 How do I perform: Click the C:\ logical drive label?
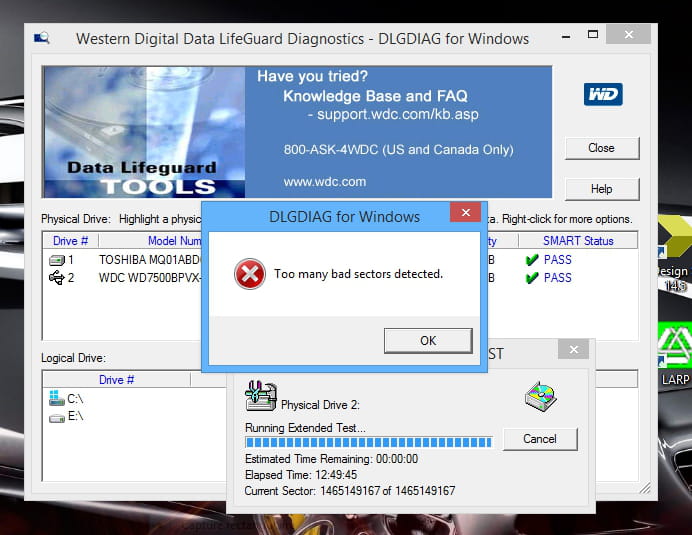(75, 399)
